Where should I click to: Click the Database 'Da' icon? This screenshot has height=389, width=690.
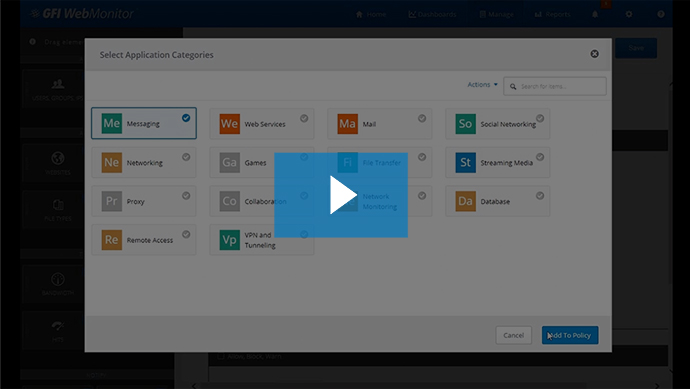466,201
